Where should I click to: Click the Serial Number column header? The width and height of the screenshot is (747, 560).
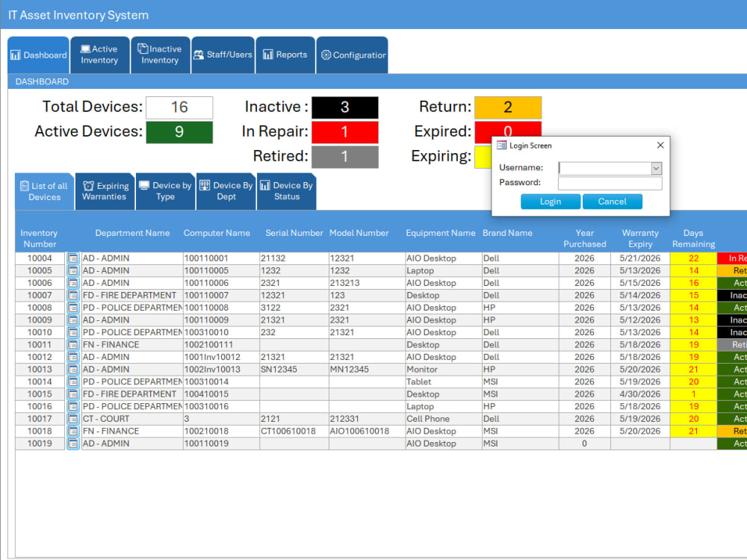(x=294, y=233)
